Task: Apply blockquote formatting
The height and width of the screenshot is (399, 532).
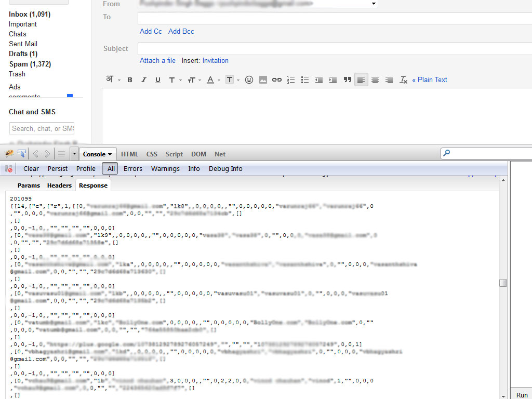Action: coord(347,79)
